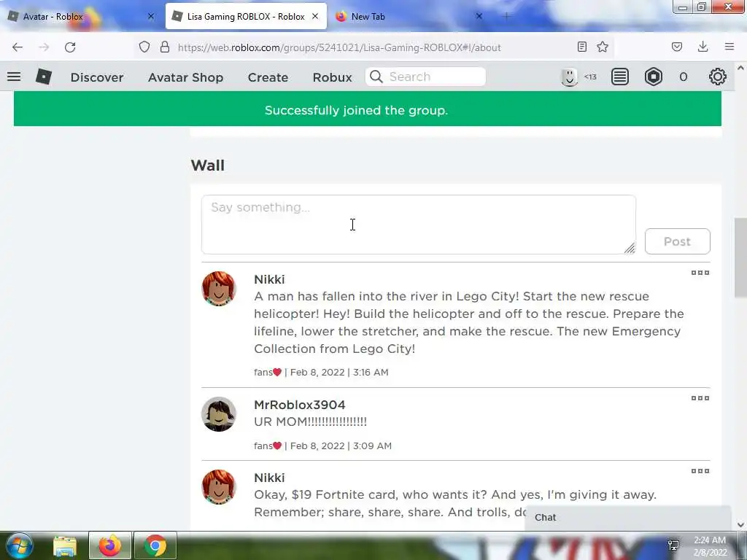
Task: Open the Create menu item
Action: pyautogui.click(x=268, y=77)
